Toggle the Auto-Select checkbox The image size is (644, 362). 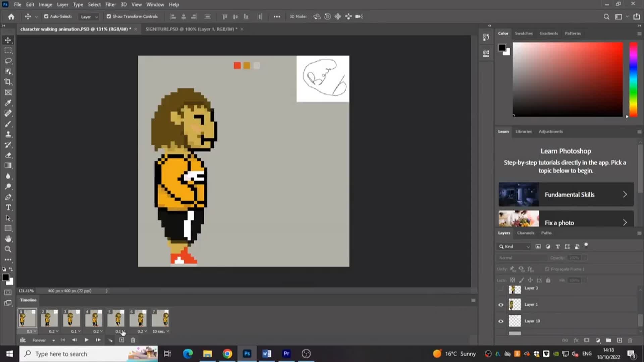tap(46, 16)
